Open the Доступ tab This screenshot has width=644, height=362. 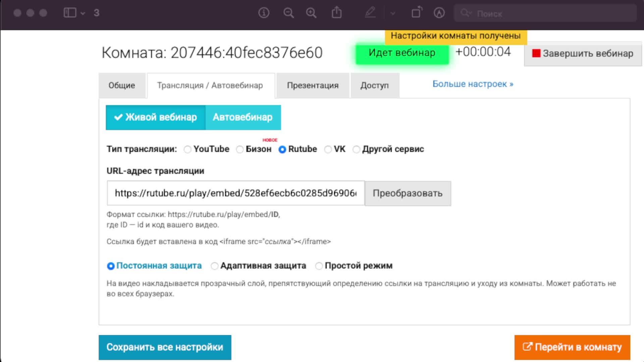374,85
